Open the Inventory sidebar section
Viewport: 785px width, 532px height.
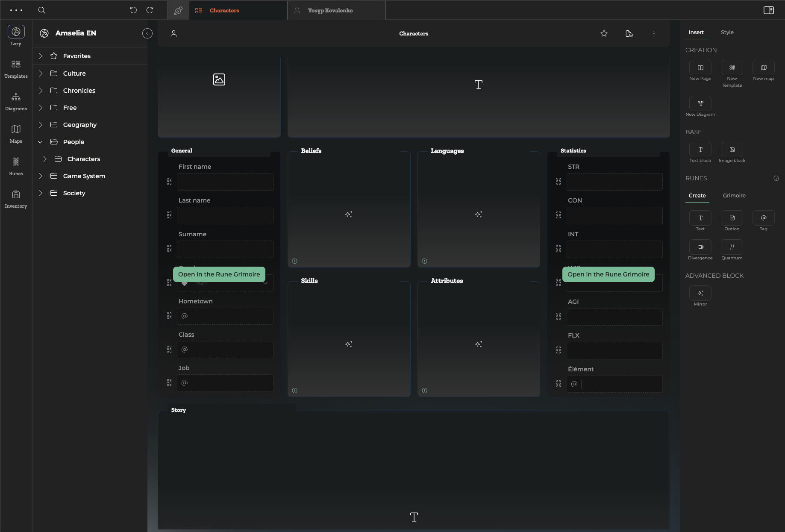pyautogui.click(x=16, y=199)
